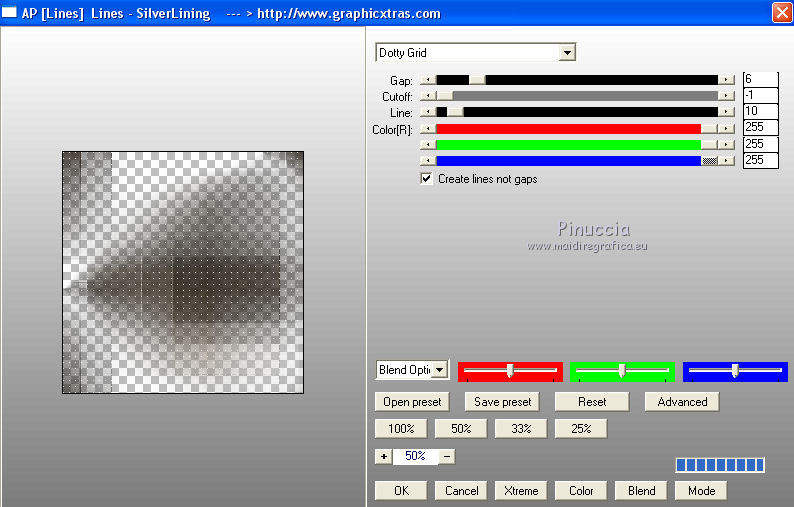Zoom out with the minus button
Screen dimensions: 794x507
click(x=447, y=456)
